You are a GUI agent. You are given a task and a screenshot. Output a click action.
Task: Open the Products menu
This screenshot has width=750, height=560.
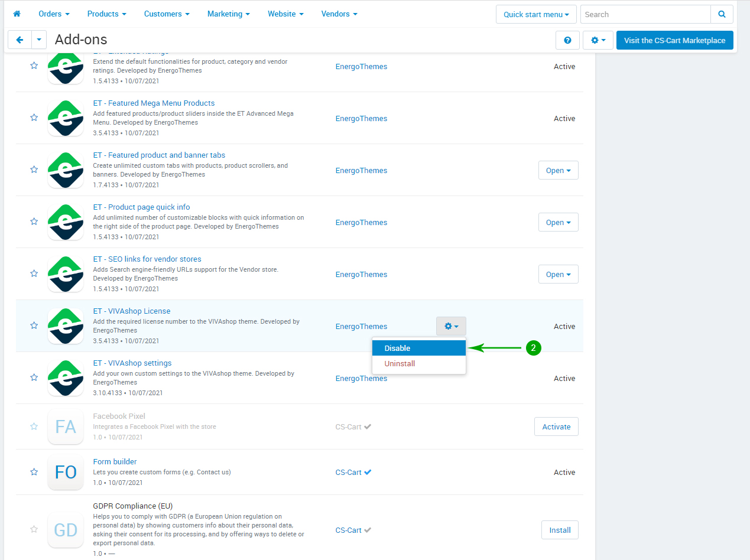106,14
